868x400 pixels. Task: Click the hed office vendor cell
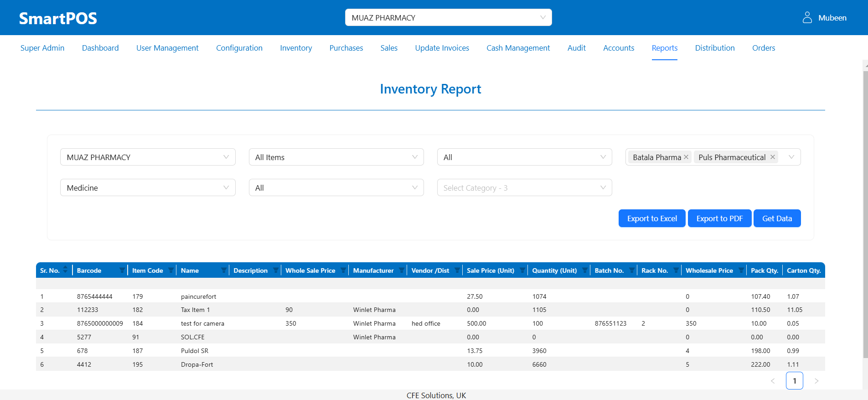pyautogui.click(x=426, y=323)
